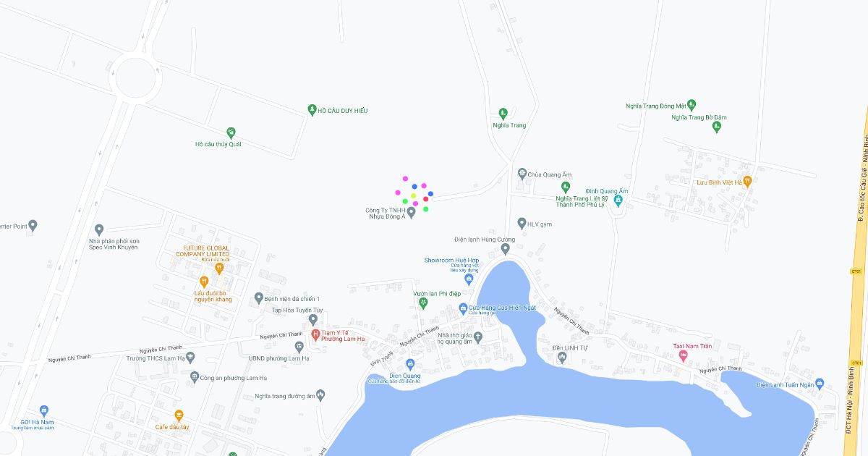Select Điện Lạnh Tuấn Ngân shop pin
868x456 pixels.
point(819,384)
